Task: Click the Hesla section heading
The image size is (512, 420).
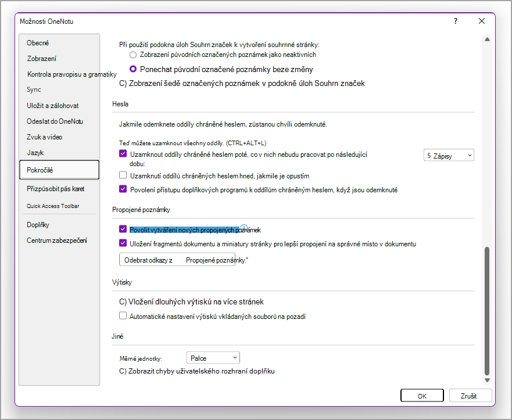Action: point(120,104)
